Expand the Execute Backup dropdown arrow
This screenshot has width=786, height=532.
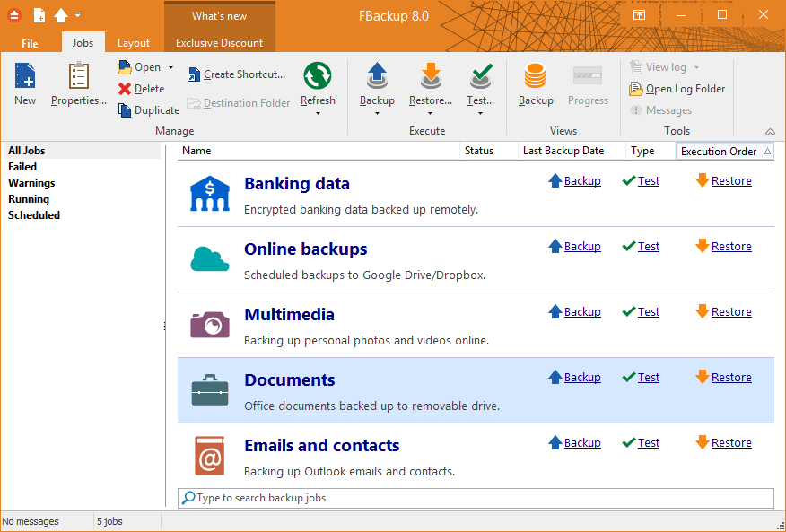point(377,113)
